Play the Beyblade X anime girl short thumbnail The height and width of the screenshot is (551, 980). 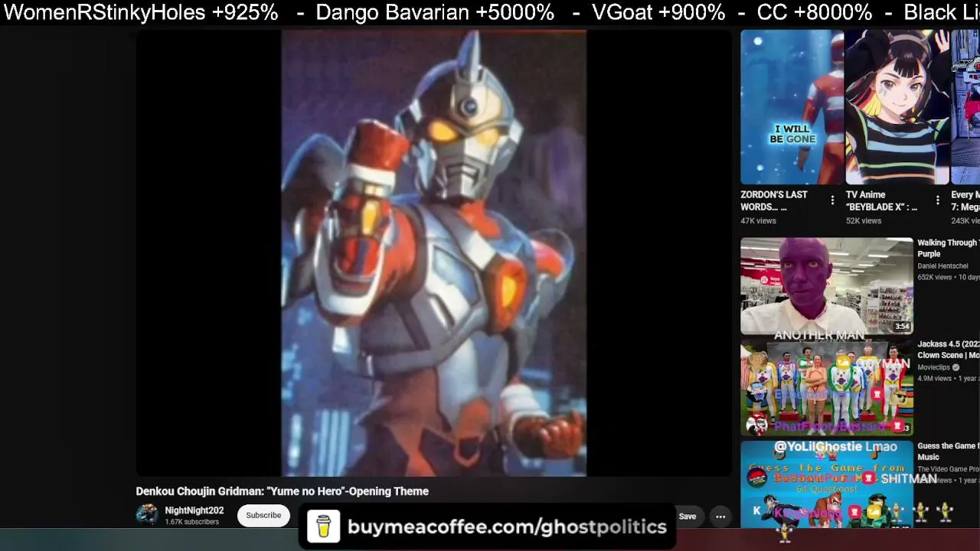[x=897, y=107]
